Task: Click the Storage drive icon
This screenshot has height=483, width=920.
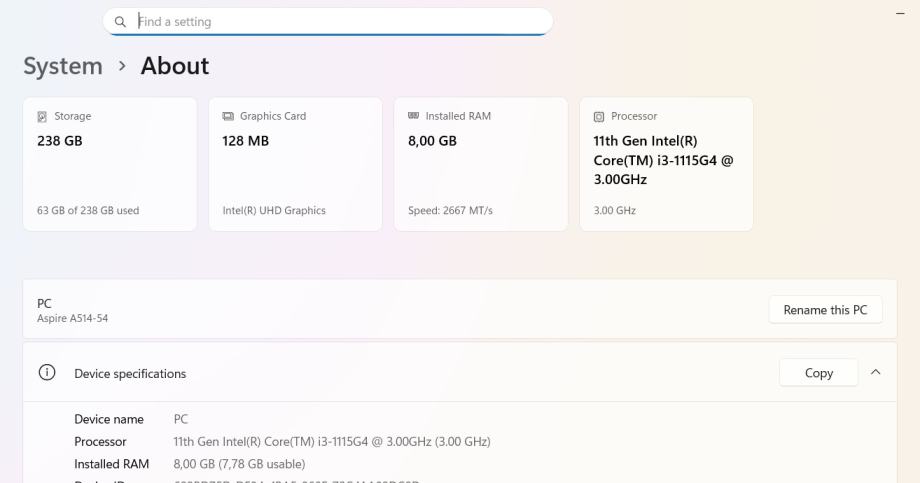Action: point(42,116)
